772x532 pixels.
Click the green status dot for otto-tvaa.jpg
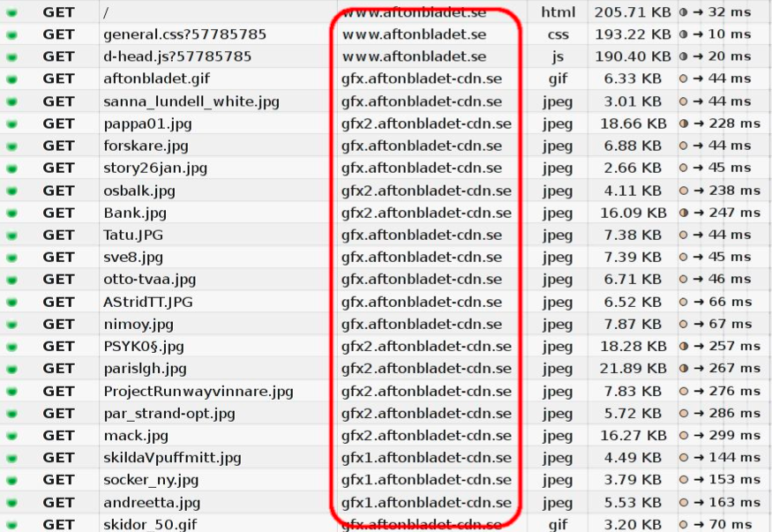pyautogui.click(x=11, y=280)
